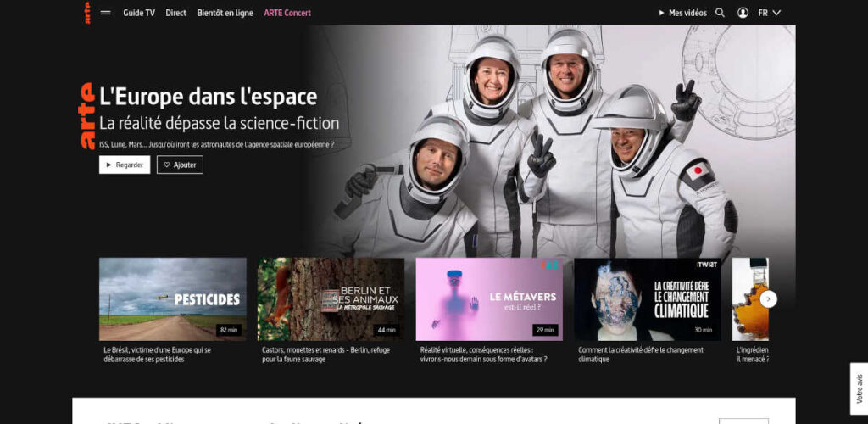The height and width of the screenshot is (424, 868).
Task: Open Guide TV in the navigation
Action: click(x=139, y=13)
